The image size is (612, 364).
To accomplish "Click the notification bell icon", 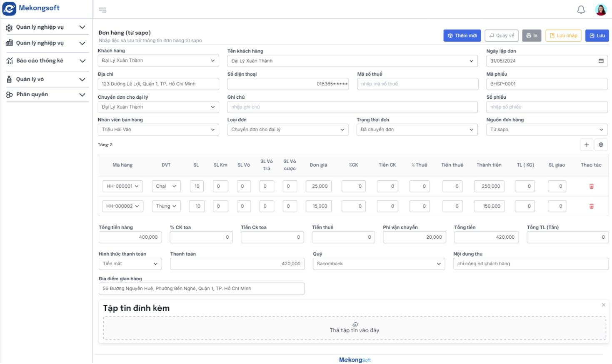I will click(x=581, y=9).
